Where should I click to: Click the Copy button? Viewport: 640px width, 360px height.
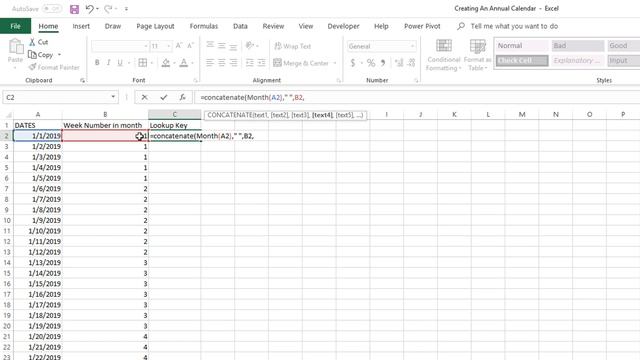[x=40, y=55]
